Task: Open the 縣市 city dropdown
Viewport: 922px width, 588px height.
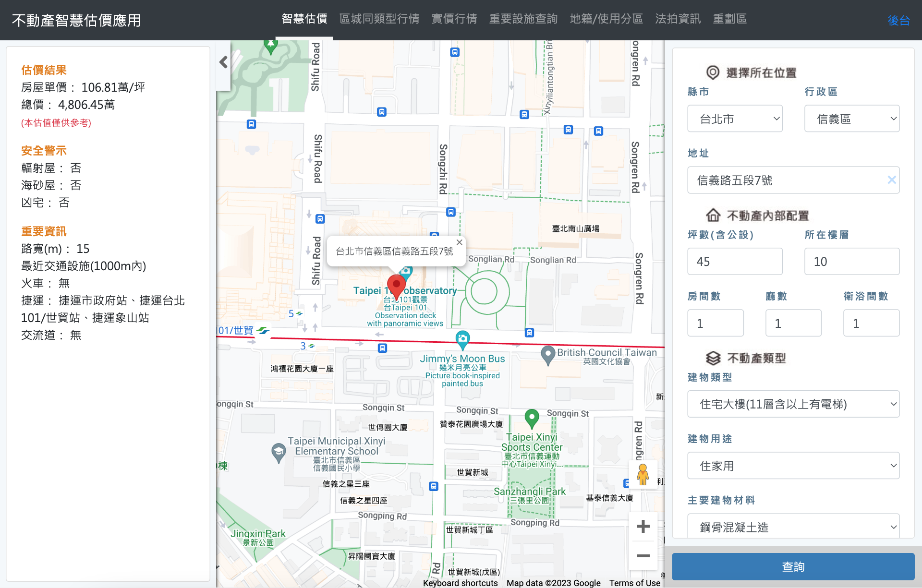Action: (735, 119)
